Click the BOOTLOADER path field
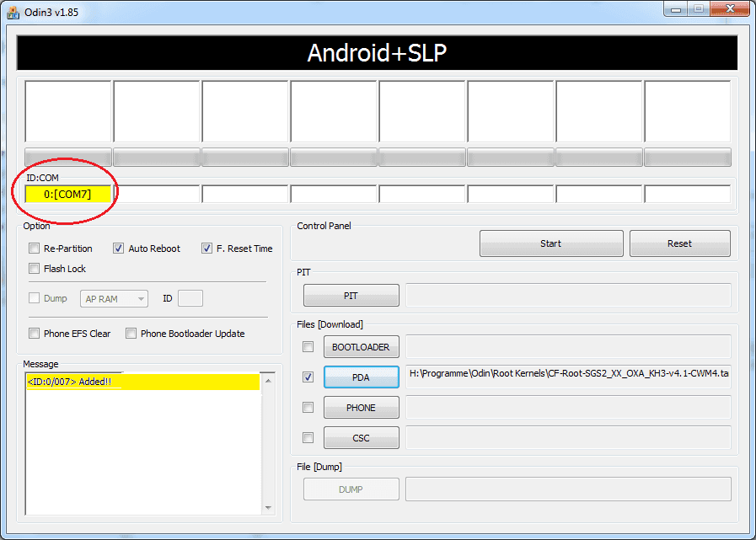This screenshot has height=540, width=756. pyautogui.click(x=568, y=346)
